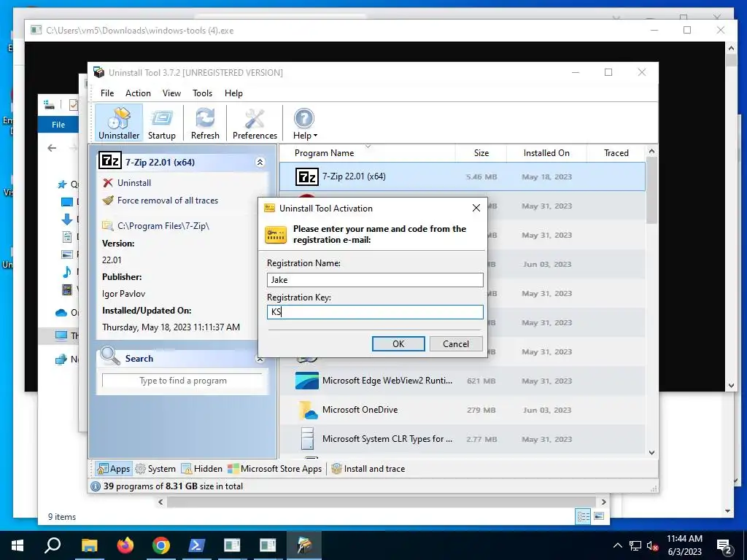This screenshot has height=560, width=747.
Task: Choose Force removal of all traces
Action: pos(160,201)
